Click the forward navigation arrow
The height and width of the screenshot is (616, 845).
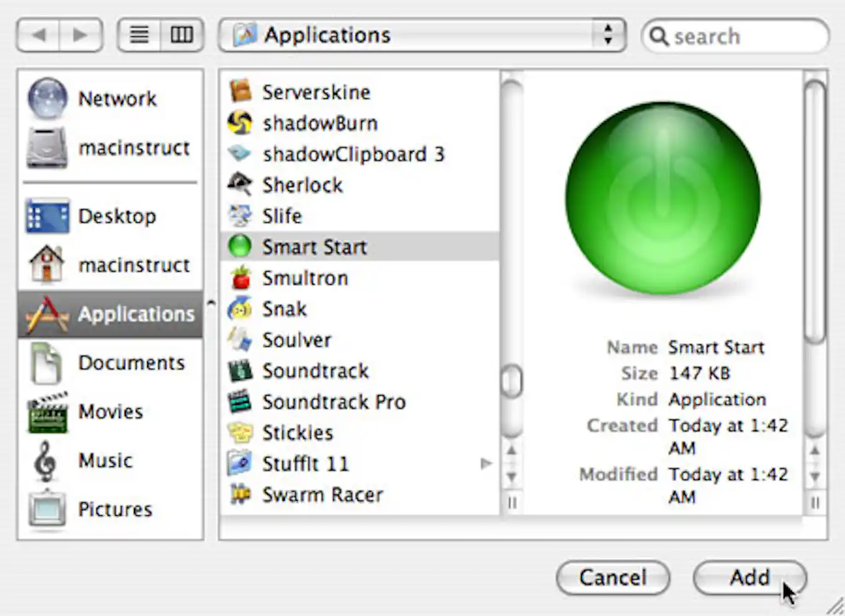[81, 35]
